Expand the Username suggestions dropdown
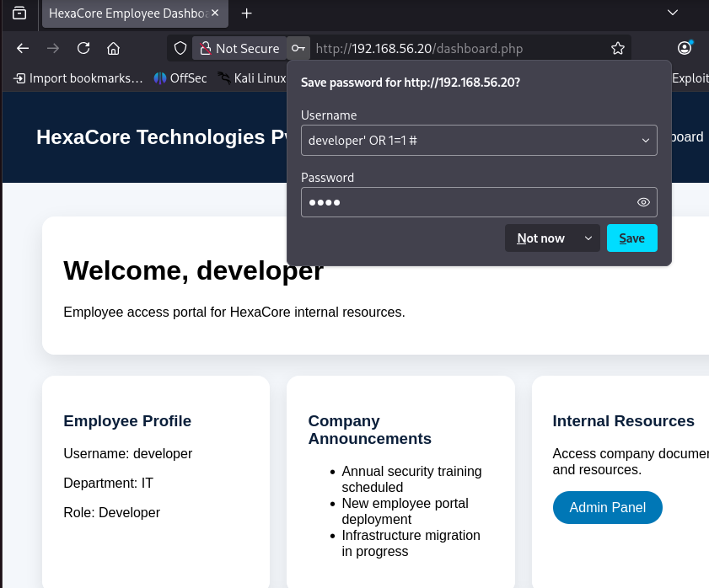The height and width of the screenshot is (588, 709). tap(646, 141)
